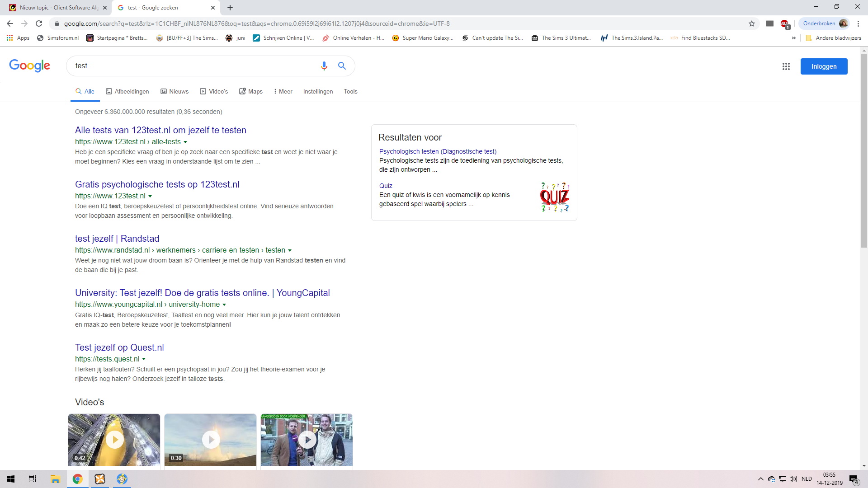Viewport: 868px width, 488px height.
Task: Open the 'test jezelf | Randstad' result
Action: click(x=117, y=239)
